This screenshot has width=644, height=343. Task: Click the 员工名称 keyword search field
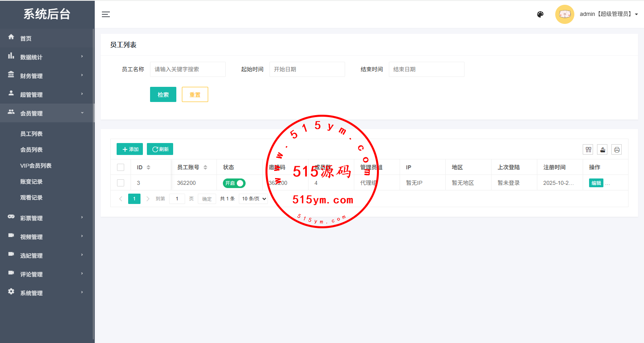pos(187,69)
